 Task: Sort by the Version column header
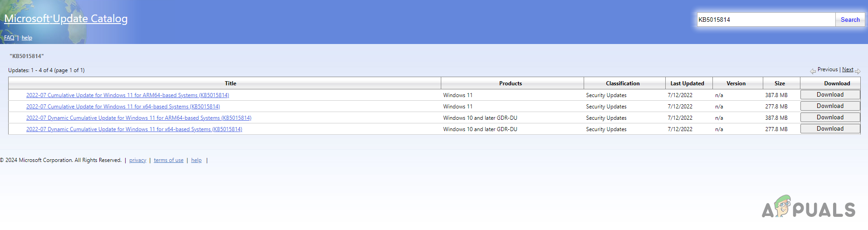coord(736,83)
